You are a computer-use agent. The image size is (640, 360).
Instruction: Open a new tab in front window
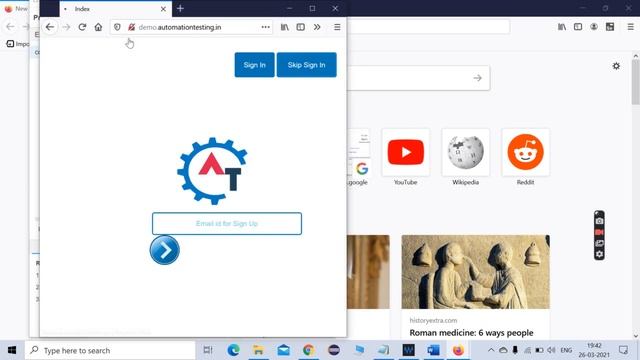[x=180, y=9]
